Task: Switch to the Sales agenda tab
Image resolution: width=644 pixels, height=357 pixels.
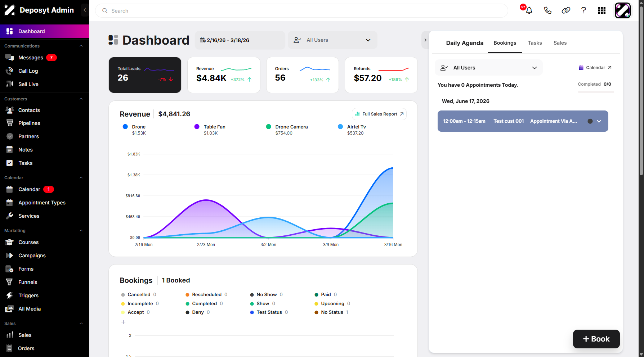Action: tap(560, 43)
